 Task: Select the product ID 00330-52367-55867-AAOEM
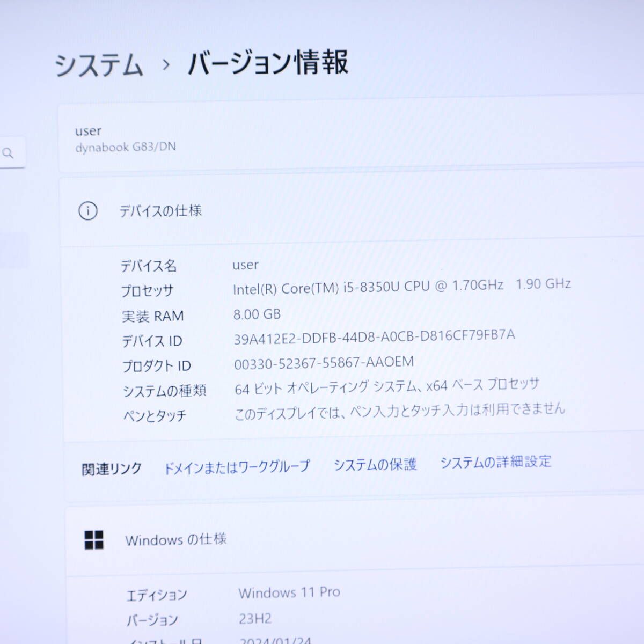pyautogui.click(x=324, y=363)
